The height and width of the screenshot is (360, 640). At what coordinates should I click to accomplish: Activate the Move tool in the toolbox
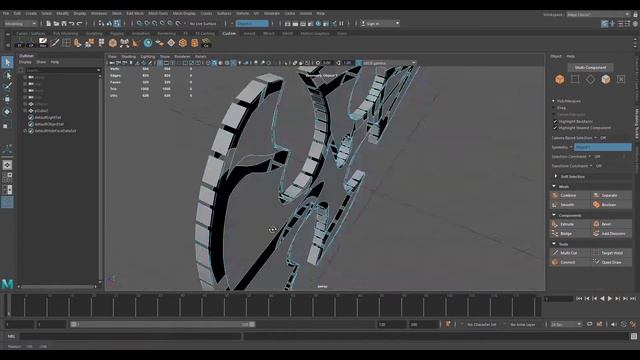(7, 99)
